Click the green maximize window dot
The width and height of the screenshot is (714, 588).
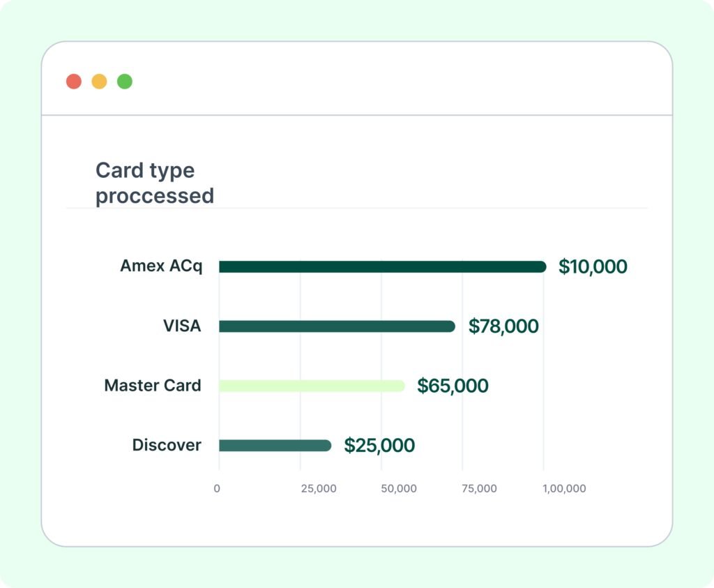click(x=125, y=82)
